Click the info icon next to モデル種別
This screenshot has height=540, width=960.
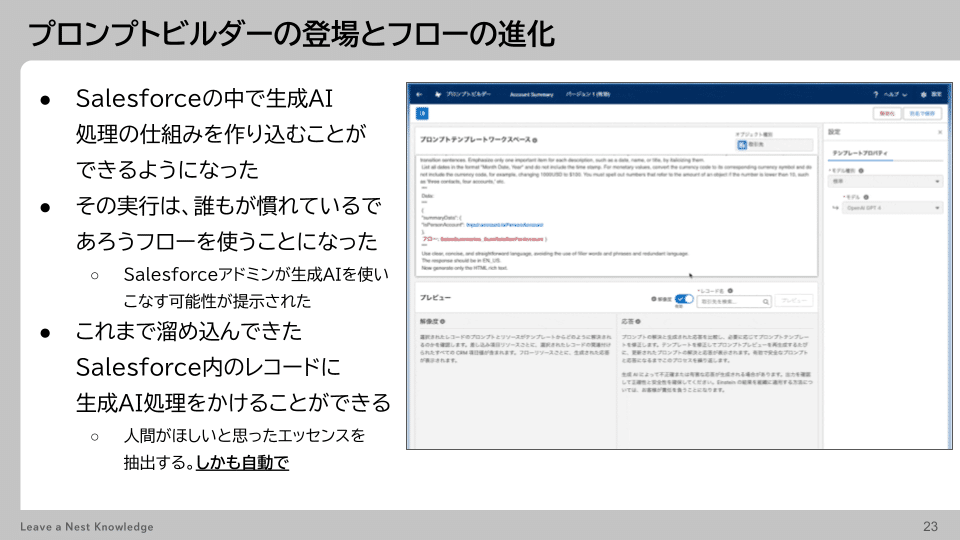pos(861,171)
